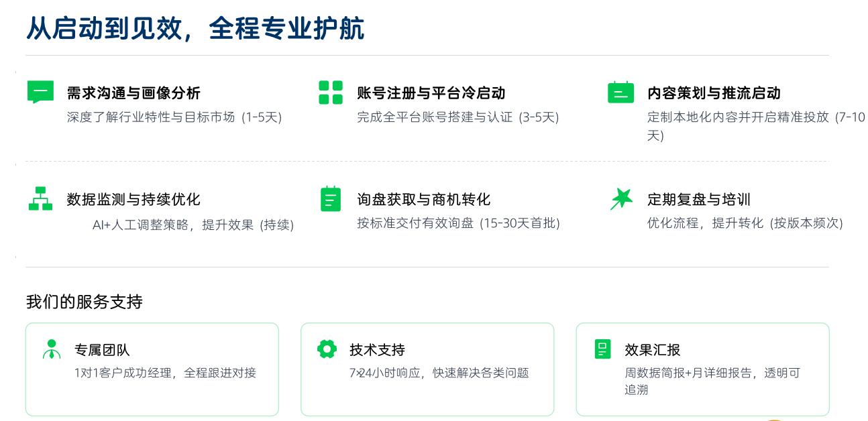The height and width of the screenshot is (421, 868).
Task: Click the 技术支持 card title
Action: pyautogui.click(x=377, y=350)
